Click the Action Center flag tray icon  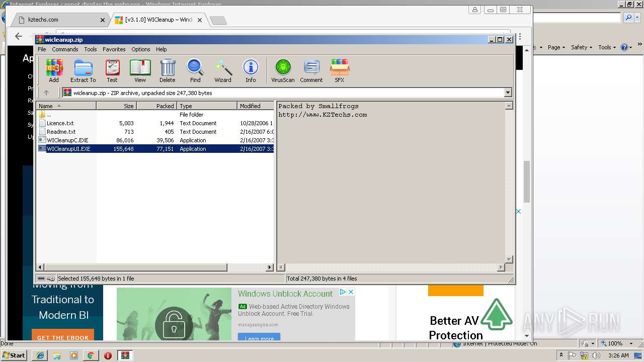click(573, 355)
